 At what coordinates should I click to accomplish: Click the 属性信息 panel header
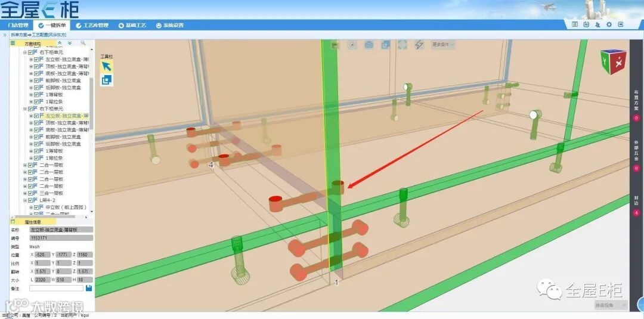[x=33, y=222]
